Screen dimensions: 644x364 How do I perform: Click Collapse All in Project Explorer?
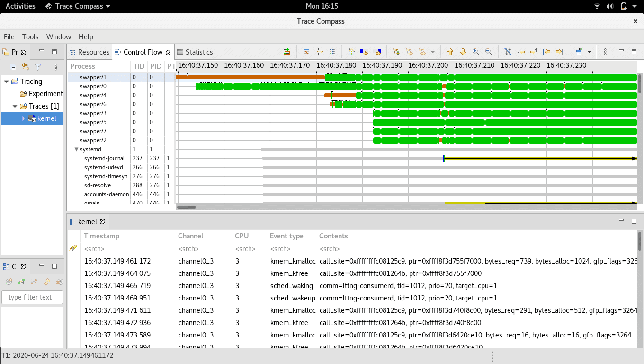13,67
